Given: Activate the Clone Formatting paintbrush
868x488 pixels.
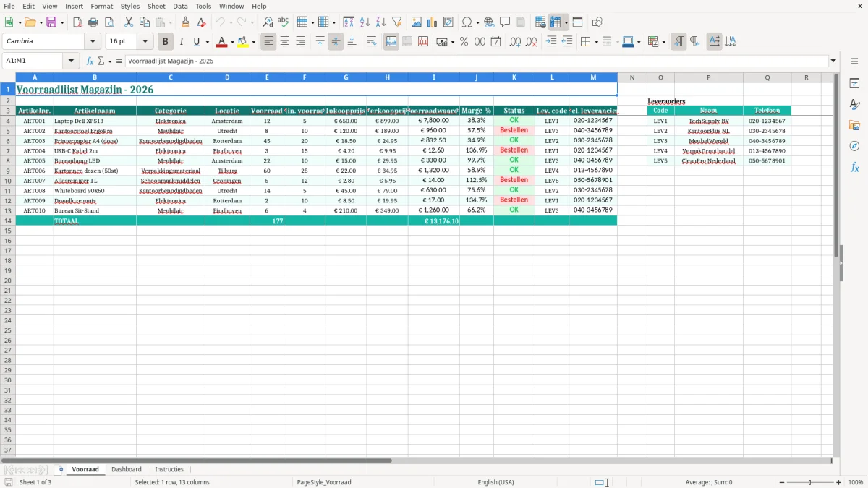Looking at the screenshot, I should pos(185,22).
